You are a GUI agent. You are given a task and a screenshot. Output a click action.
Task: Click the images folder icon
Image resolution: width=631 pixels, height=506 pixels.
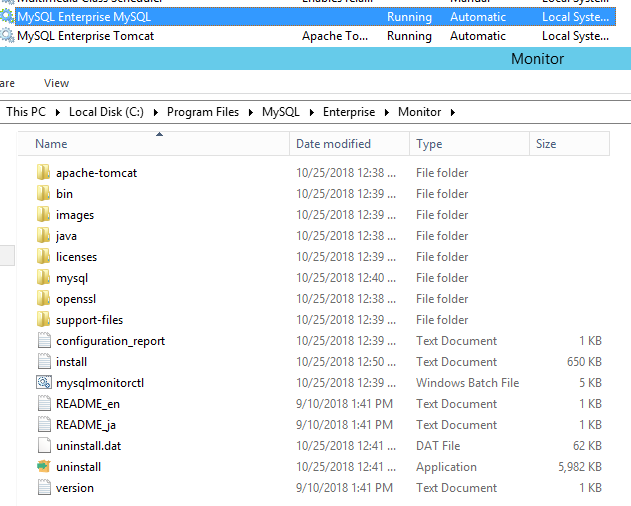(43, 214)
